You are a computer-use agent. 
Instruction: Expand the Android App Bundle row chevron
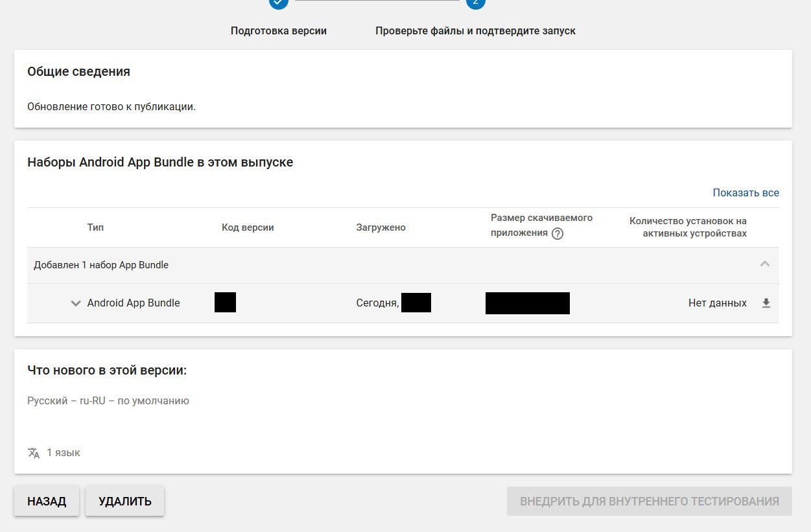click(x=76, y=303)
